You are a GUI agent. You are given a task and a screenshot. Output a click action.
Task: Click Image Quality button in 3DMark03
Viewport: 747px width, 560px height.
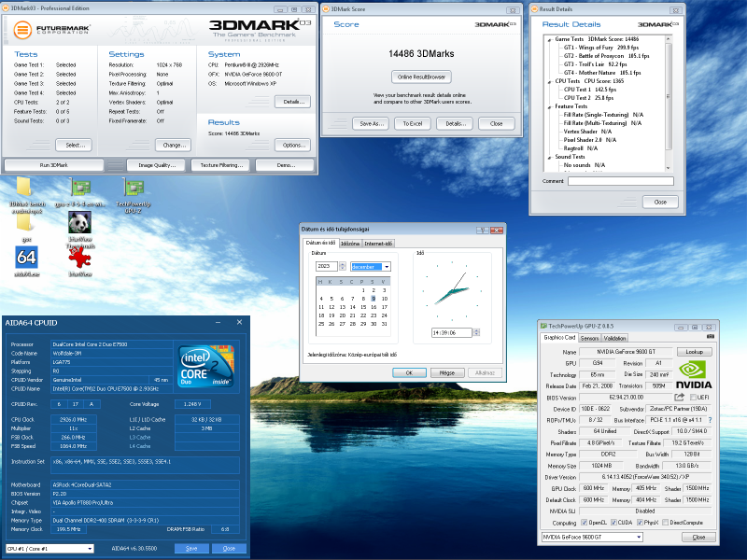(x=157, y=165)
